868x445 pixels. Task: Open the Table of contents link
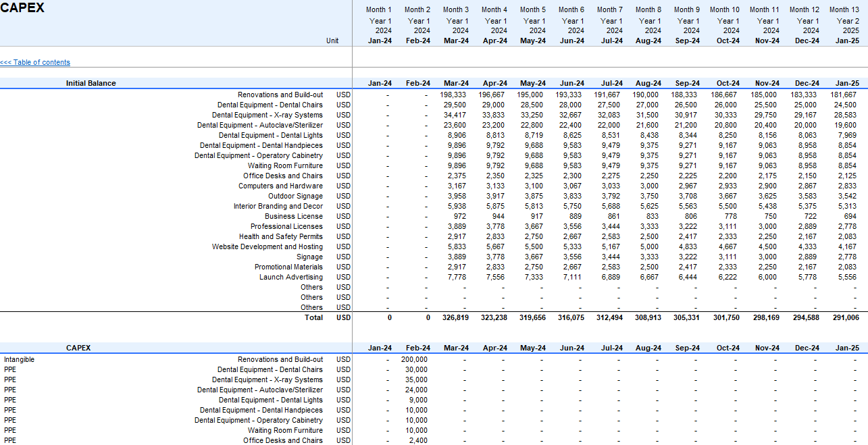35,62
